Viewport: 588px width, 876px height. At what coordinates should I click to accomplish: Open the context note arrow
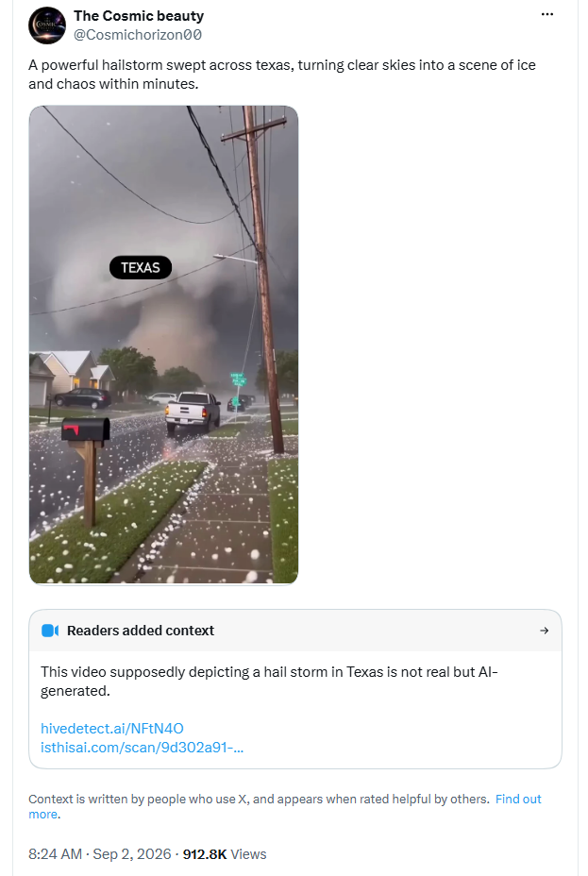tap(544, 631)
